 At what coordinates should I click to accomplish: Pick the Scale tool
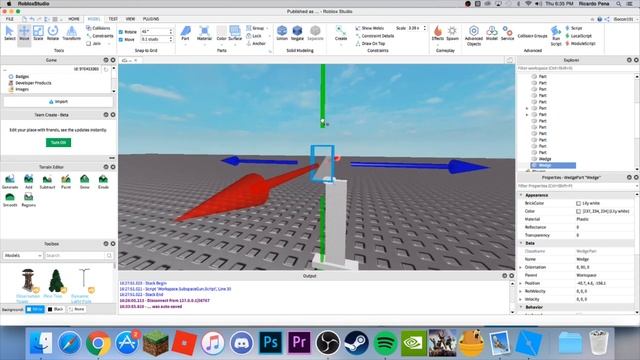pos(38,33)
